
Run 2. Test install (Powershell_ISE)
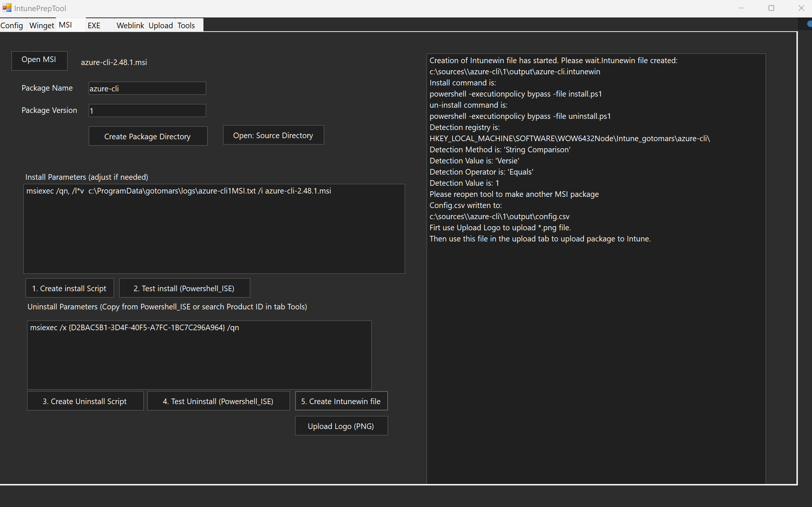tap(184, 288)
